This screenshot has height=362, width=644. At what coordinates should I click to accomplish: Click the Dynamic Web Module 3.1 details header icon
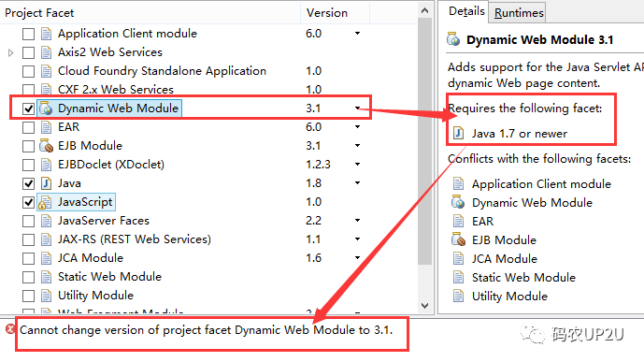[453, 39]
